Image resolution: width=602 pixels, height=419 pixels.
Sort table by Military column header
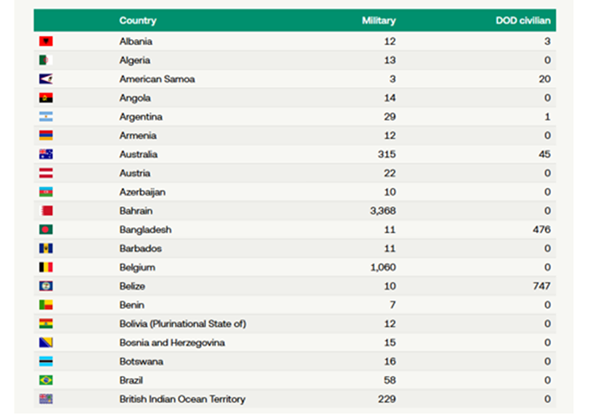(379, 20)
